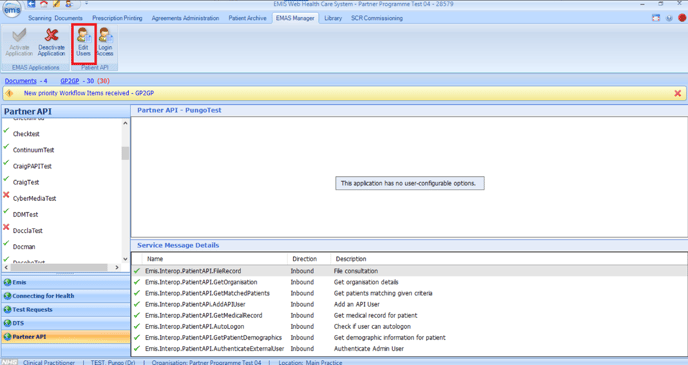Viewport: 688px width, 365px height.
Task: Open the Documents workflow link
Action: click(21, 81)
